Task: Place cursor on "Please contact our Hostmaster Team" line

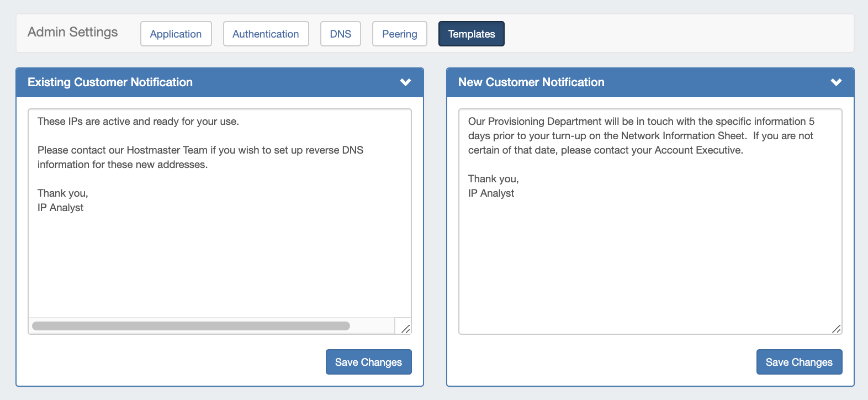Action: pyautogui.click(x=200, y=150)
